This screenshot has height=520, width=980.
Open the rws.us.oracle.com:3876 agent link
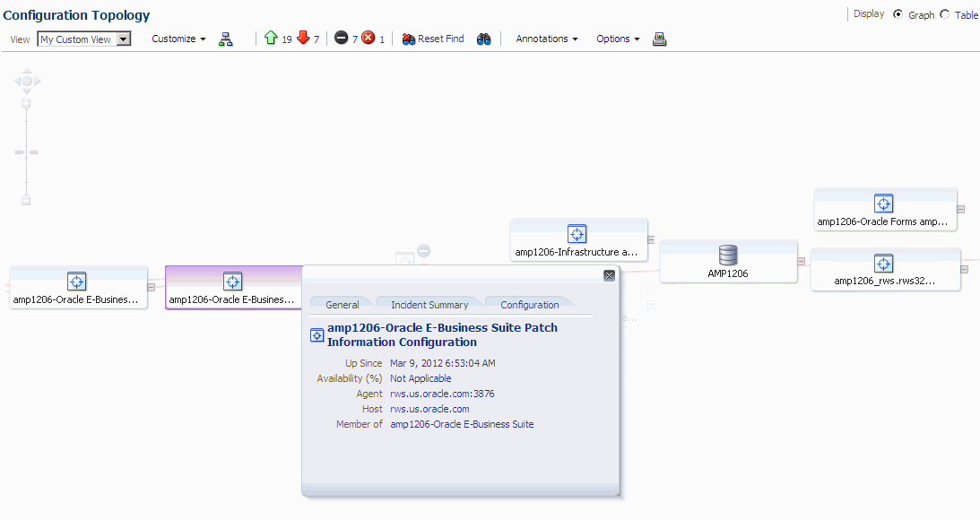(x=442, y=394)
